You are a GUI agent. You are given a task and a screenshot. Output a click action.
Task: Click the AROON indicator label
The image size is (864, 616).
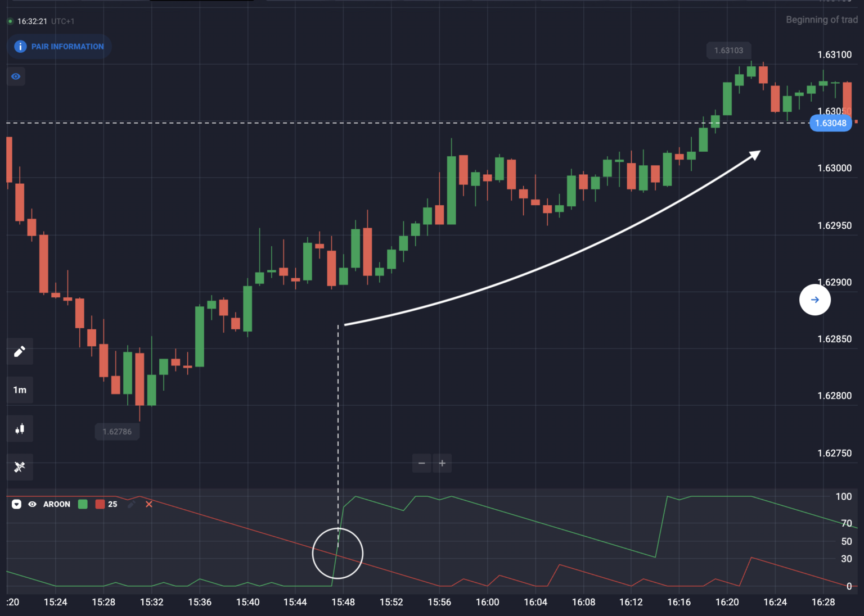57,504
